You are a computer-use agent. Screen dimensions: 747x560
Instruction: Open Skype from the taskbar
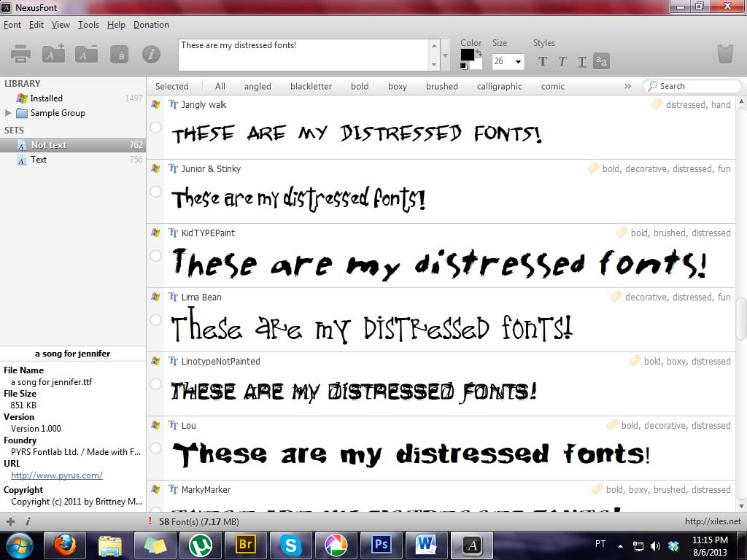click(290, 545)
